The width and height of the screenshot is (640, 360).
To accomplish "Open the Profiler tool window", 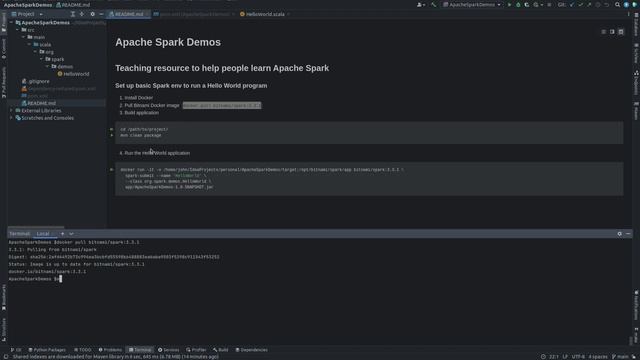I will point(196,350).
